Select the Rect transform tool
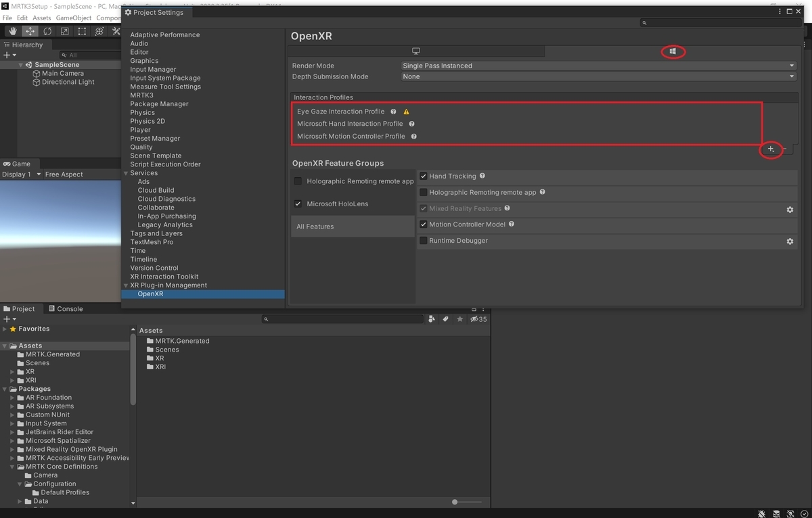 [82, 31]
